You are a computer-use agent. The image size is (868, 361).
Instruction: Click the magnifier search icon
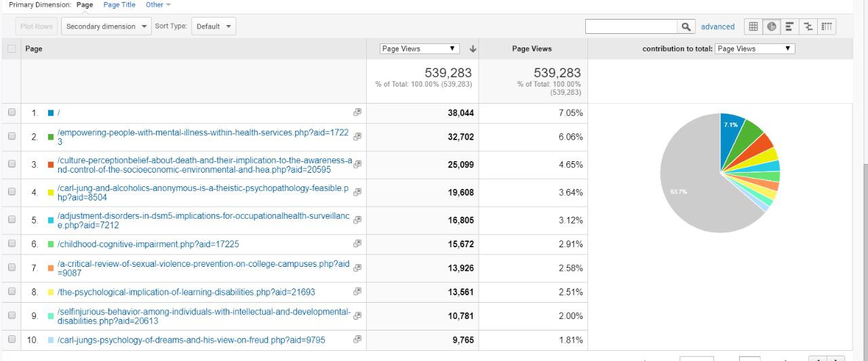click(x=686, y=26)
